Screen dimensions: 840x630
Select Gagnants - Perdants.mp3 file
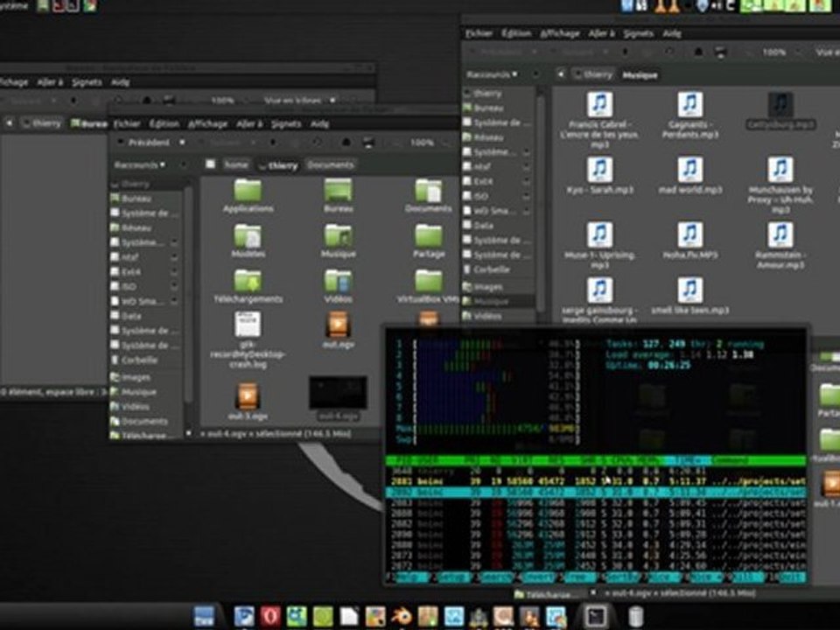click(690, 115)
